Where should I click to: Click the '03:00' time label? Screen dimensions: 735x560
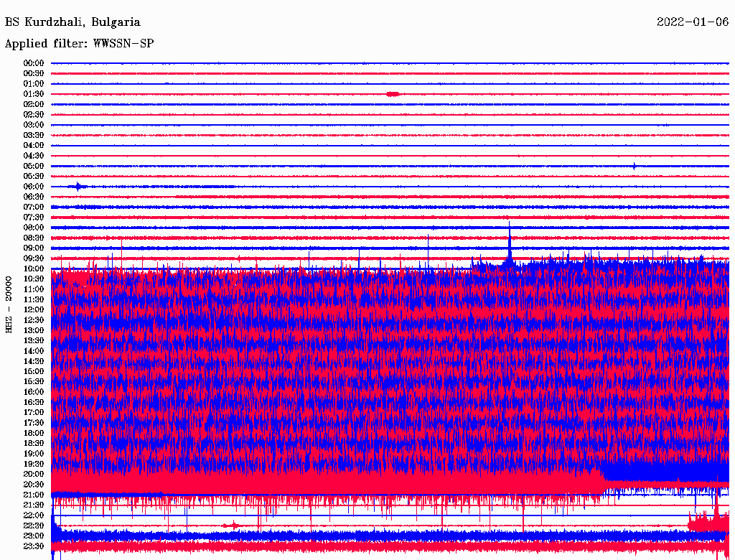tap(34, 125)
